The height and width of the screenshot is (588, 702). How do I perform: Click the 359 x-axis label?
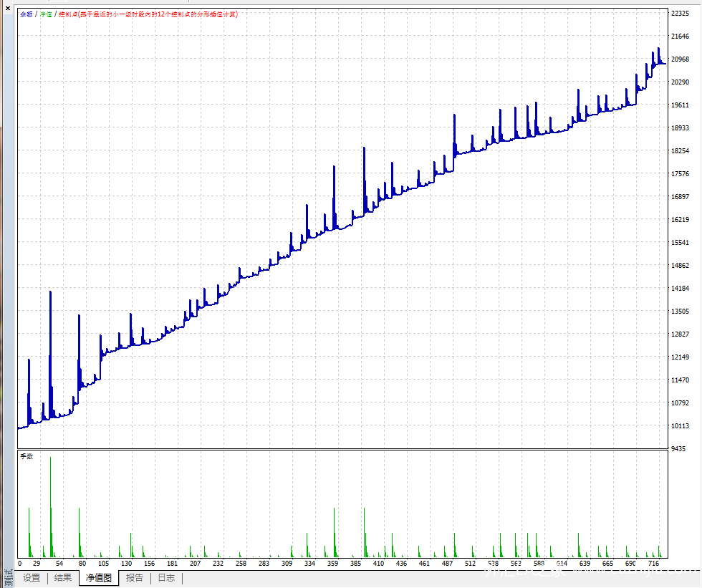pyautogui.click(x=332, y=564)
